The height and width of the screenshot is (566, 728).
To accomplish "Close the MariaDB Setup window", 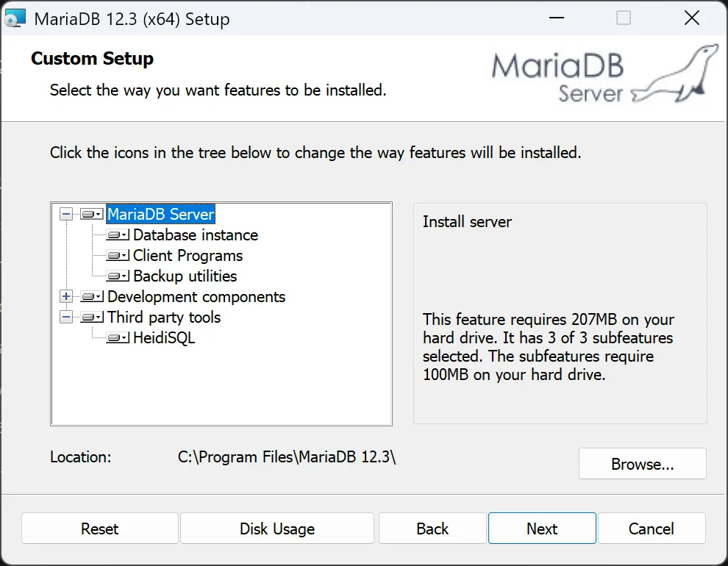I will (692, 18).
